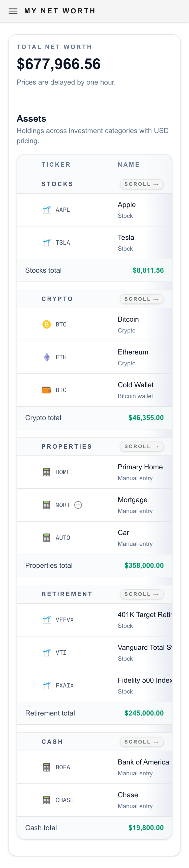Open the Cold Wallet bitcoin wallet icon
Viewport: 189px width, 868px height.
(x=46, y=390)
